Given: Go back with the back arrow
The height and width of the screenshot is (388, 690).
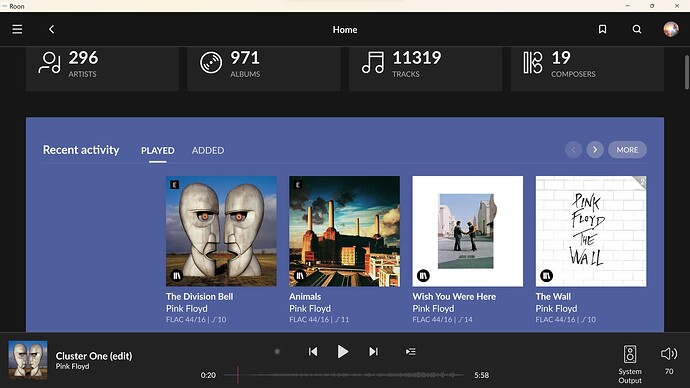Looking at the screenshot, I should [x=51, y=29].
